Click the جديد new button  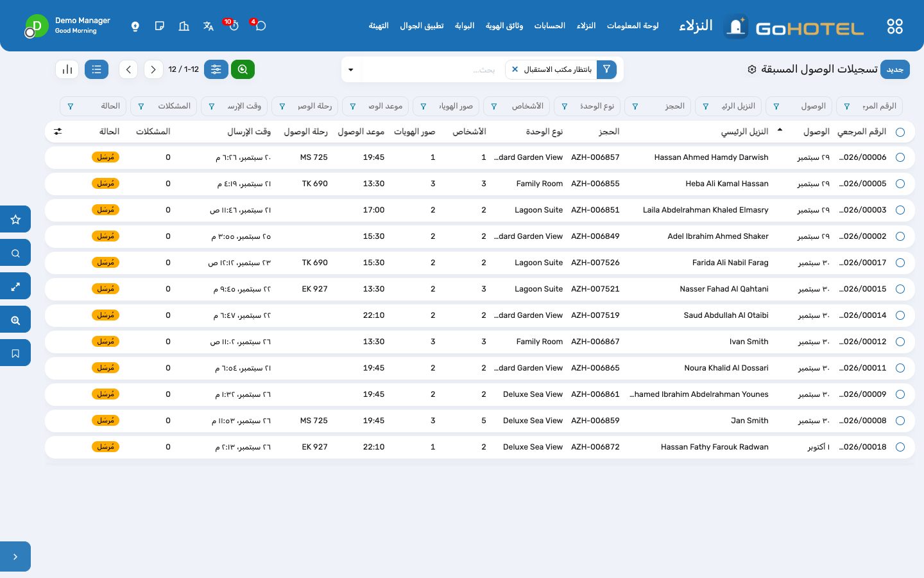(895, 69)
